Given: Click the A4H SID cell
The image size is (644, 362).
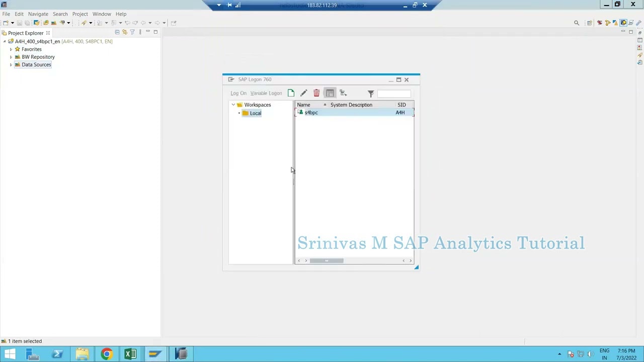Looking at the screenshot, I should 400,113.
